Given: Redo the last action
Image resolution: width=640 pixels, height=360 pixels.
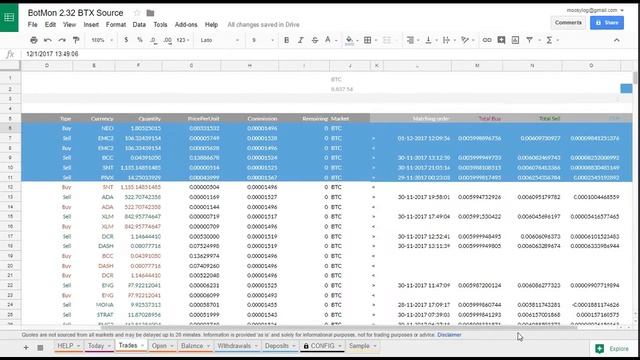Looking at the screenshot, I should point(62,40).
